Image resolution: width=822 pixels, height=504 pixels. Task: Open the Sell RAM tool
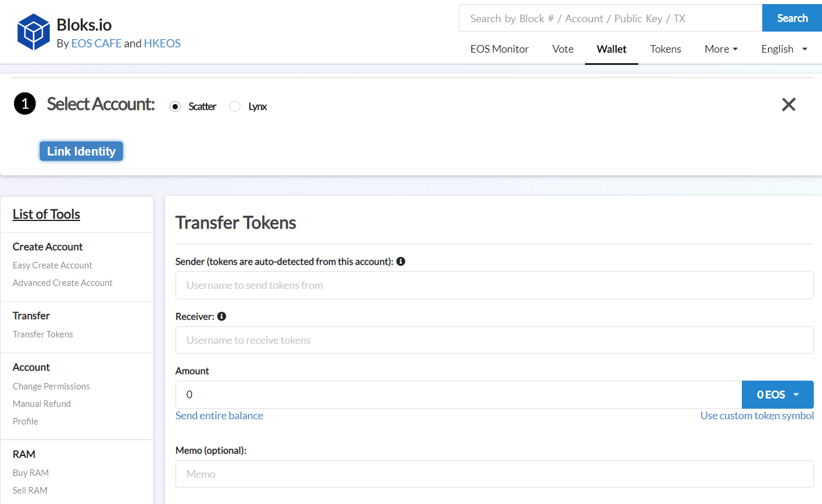pyautogui.click(x=30, y=491)
